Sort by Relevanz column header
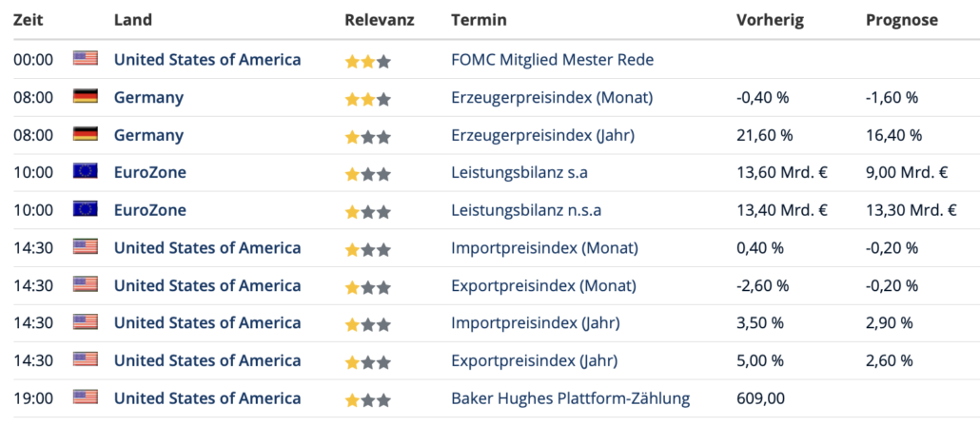Viewport: 980px width, 426px height. click(x=380, y=20)
